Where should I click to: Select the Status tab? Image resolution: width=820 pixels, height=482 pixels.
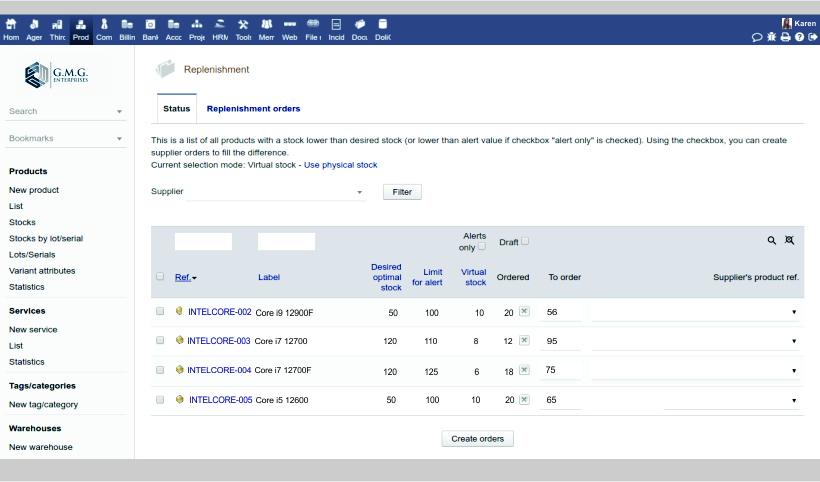point(177,109)
